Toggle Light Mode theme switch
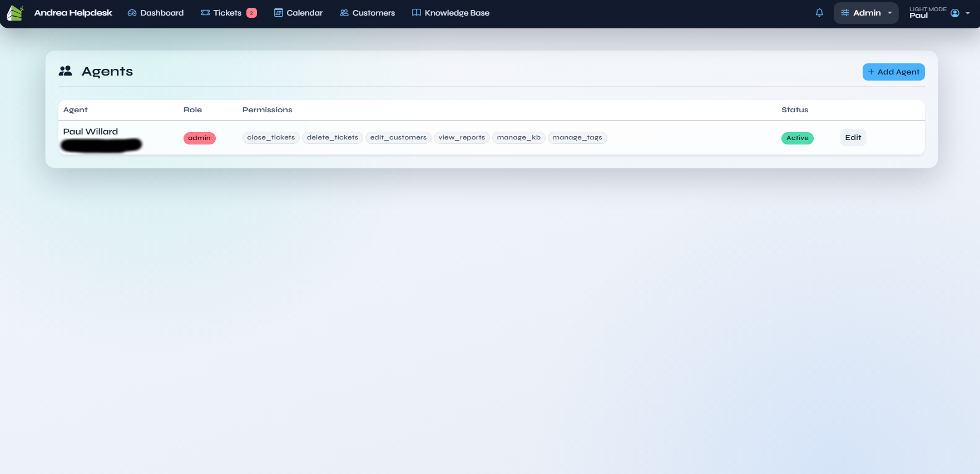 [x=927, y=9]
